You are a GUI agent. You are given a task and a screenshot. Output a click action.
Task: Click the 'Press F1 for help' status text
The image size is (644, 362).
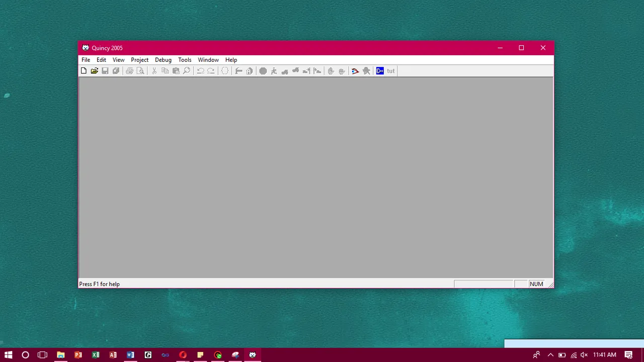pyautogui.click(x=99, y=284)
